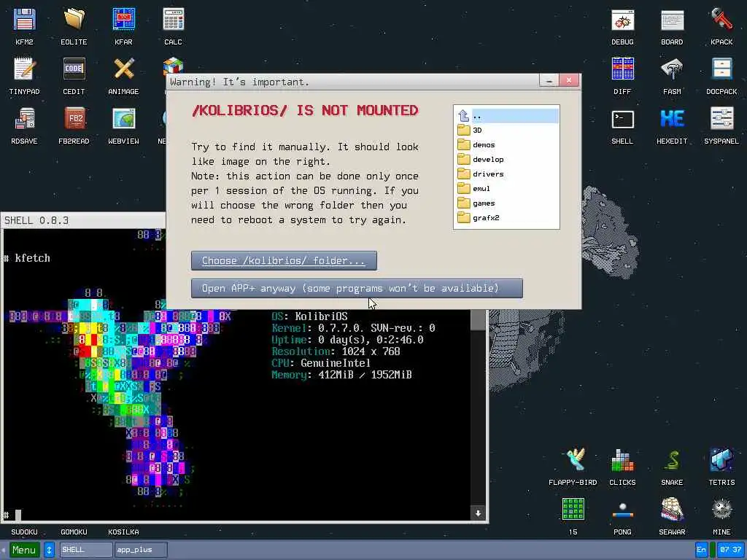The image size is (747, 560).
Task: Open the CLICKS game icon
Action: 623,461
